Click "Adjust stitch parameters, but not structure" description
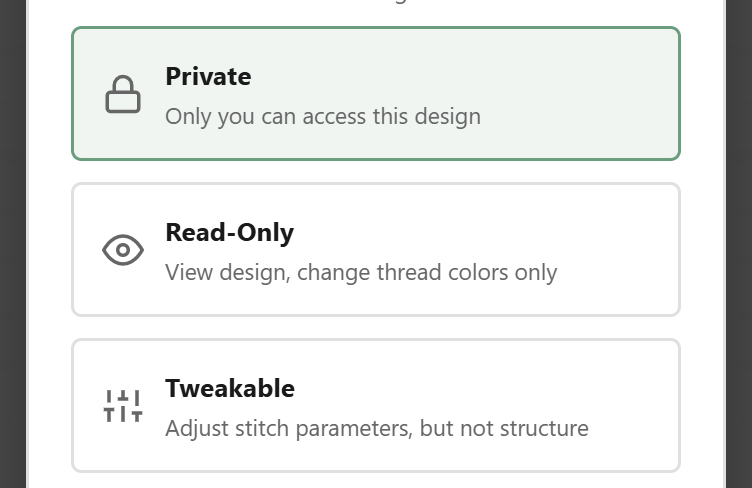This screenshot has height=488, width=752. click(376, 429)
